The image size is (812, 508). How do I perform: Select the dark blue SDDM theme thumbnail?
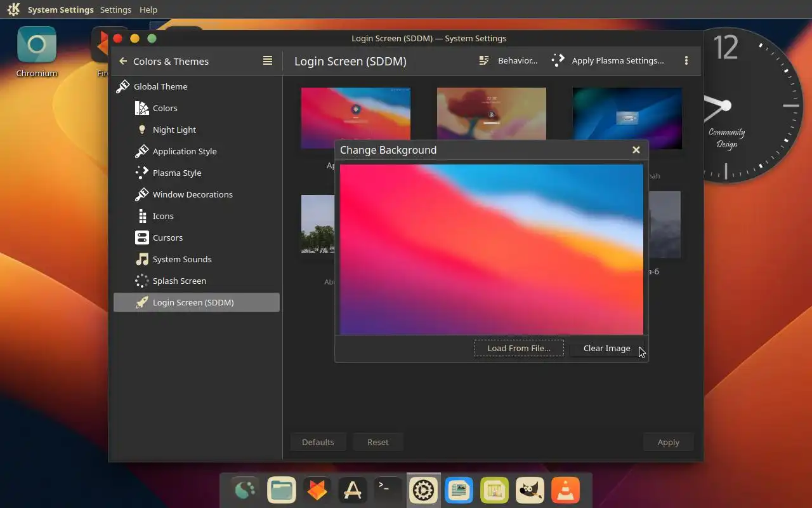pos(627,118)
